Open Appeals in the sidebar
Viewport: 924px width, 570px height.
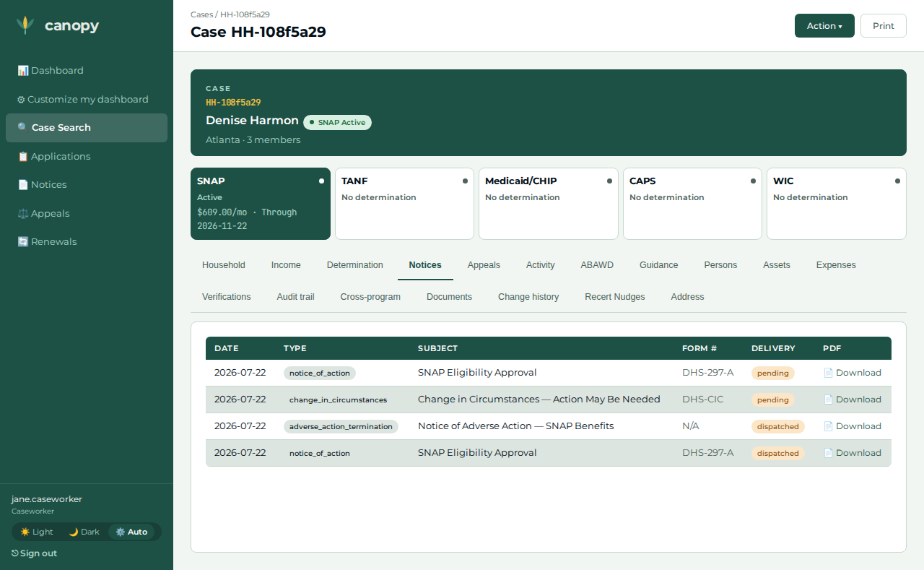pos(87,213)
